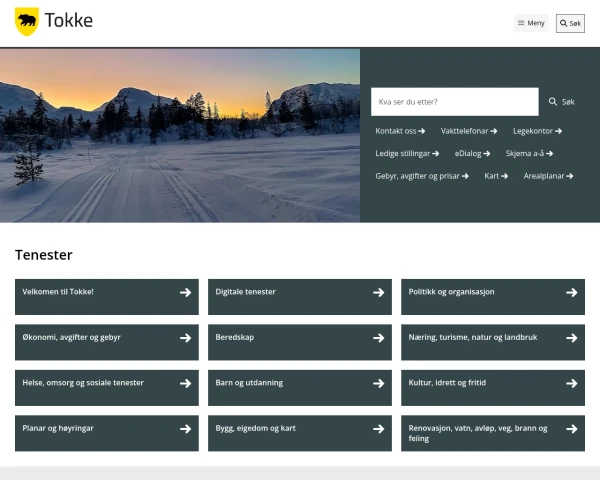Open the Meny hamburger menu
This screenshot has height=480, width=600.
(x=531, y=23)
